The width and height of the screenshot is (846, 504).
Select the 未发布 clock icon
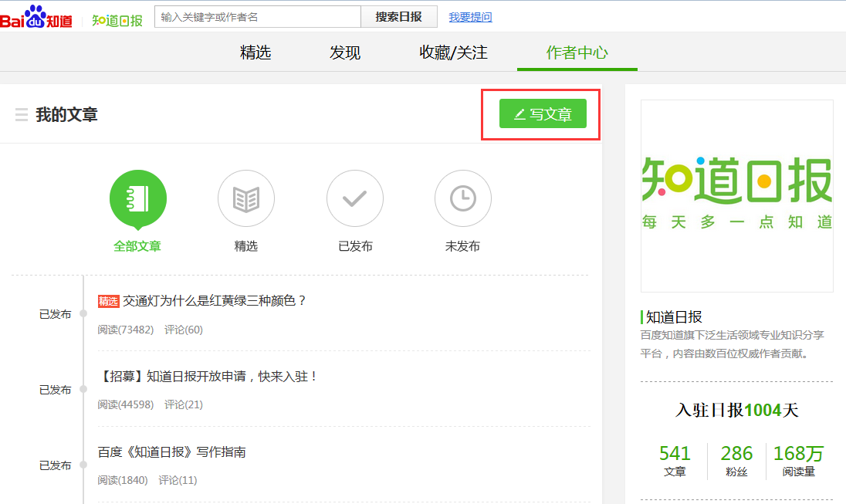pos(463,198)
